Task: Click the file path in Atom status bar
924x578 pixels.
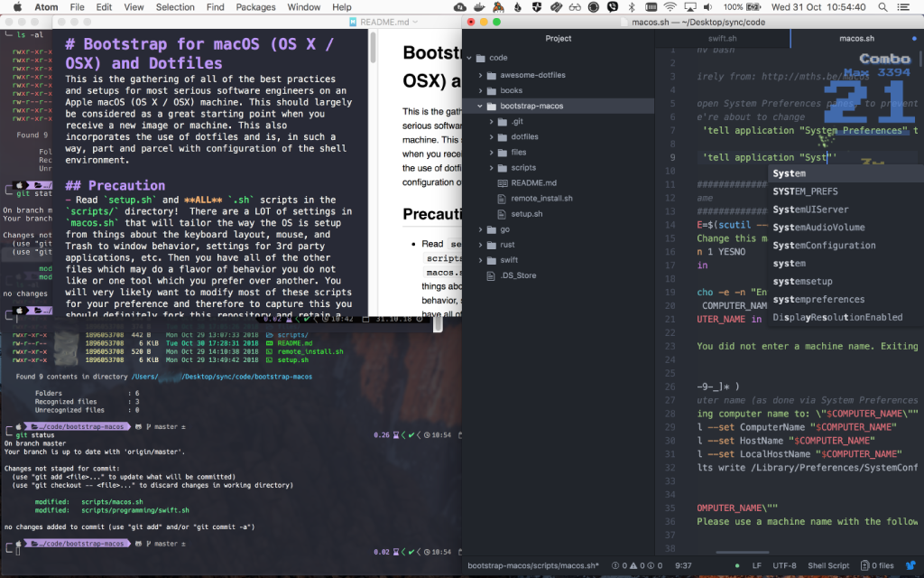Action: [533, 565]
